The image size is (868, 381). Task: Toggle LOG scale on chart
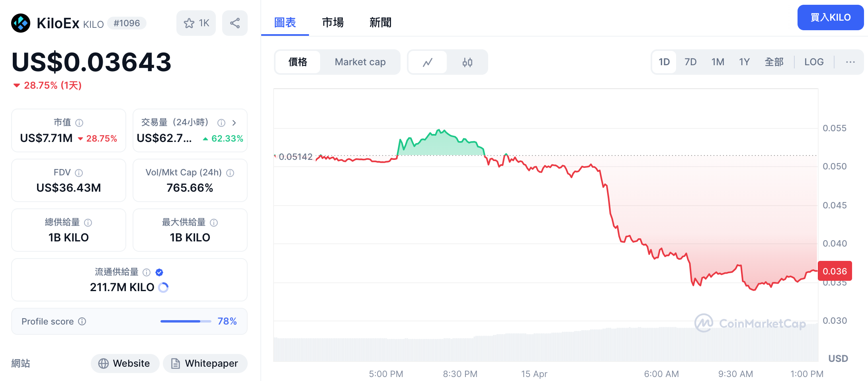(x=813, y=62)
